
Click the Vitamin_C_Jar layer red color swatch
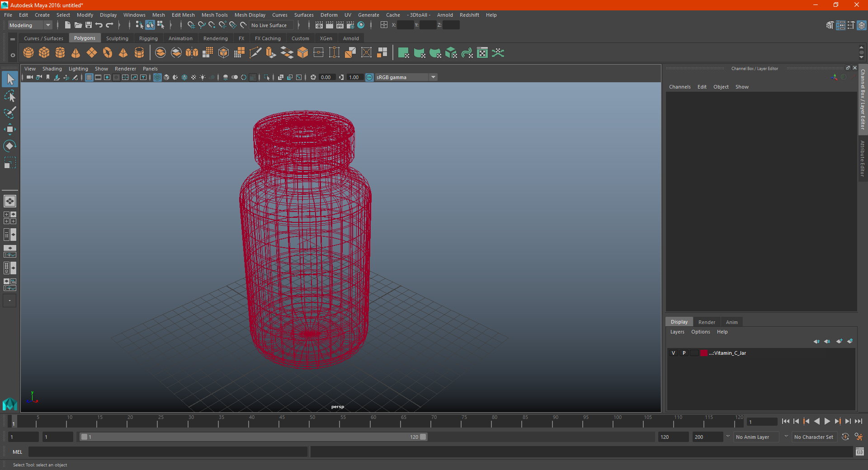[704, 353]
